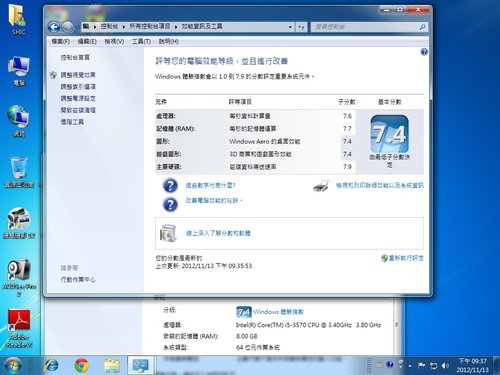Click the shield icon next to 調整視覺效果
This screenshot has height=375, width=500.
pos(53,75)
